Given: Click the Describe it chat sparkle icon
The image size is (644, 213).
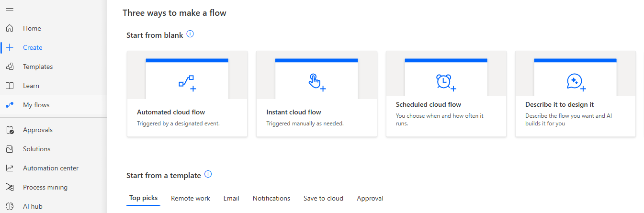Looking at the screenshot, I should [x=576, y=82].
